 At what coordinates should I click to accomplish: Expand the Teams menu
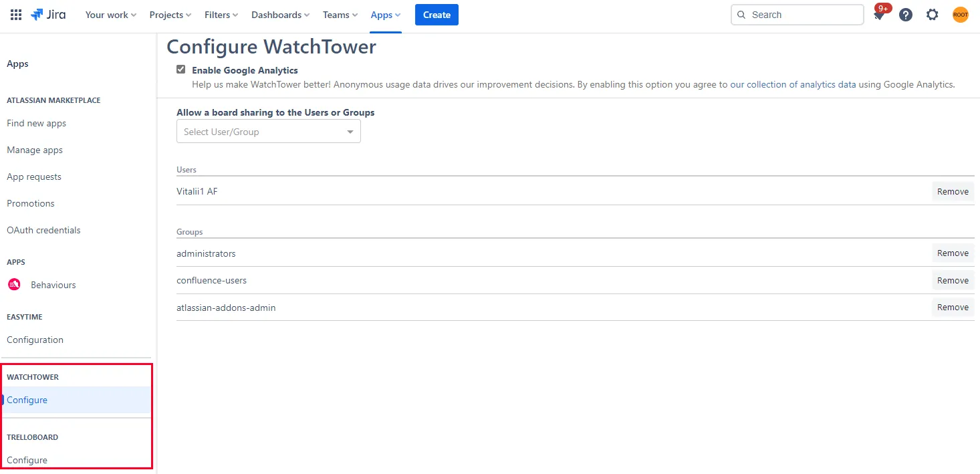pyautogui.click(x=340, y=15)
